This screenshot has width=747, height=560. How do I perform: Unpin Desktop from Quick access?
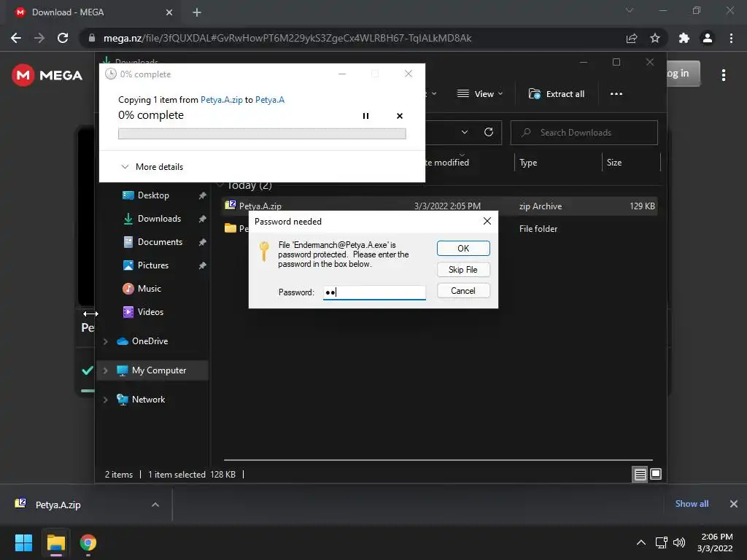tap(203, 195)
